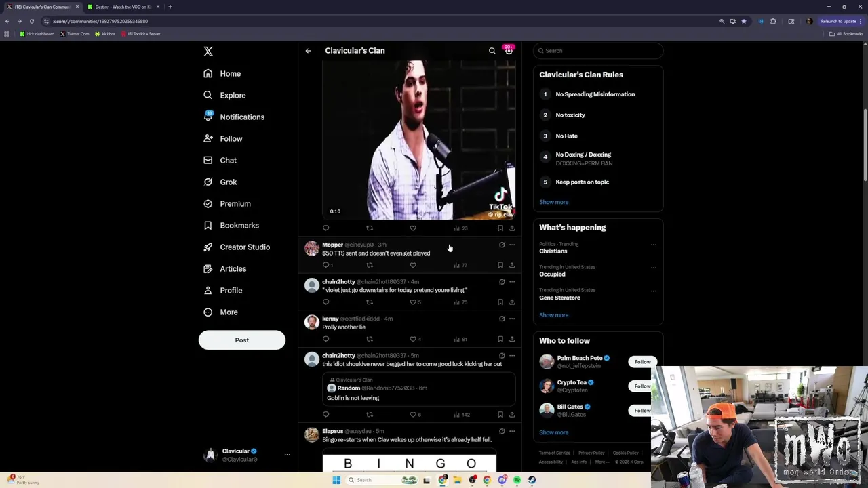Open kenny's profile name link
The width and height of the screenshot is (868, 488).
tap(330, 319)
